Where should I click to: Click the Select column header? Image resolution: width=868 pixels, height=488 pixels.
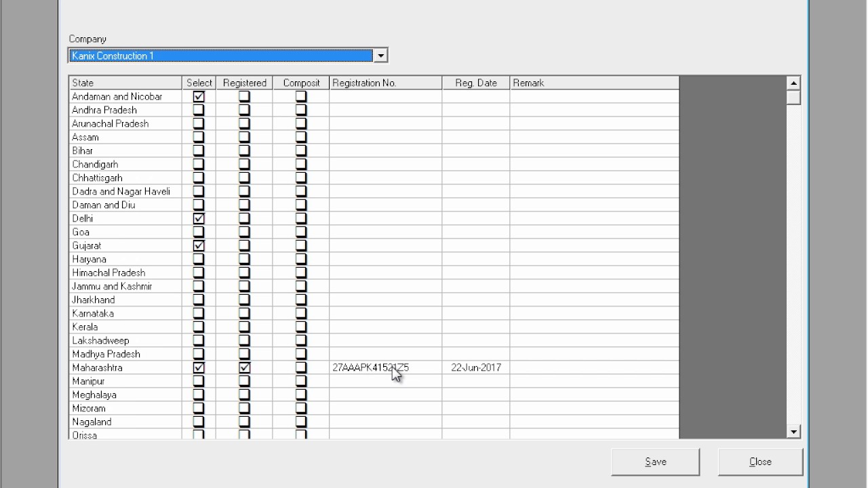199,83
